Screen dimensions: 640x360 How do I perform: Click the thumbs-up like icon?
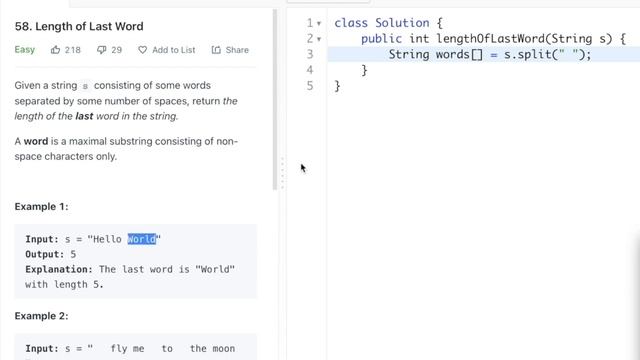[56, 50]
